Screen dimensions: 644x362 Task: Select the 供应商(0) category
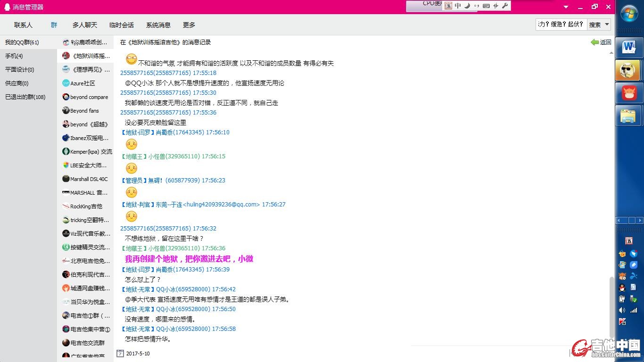(x=28, y=83)
